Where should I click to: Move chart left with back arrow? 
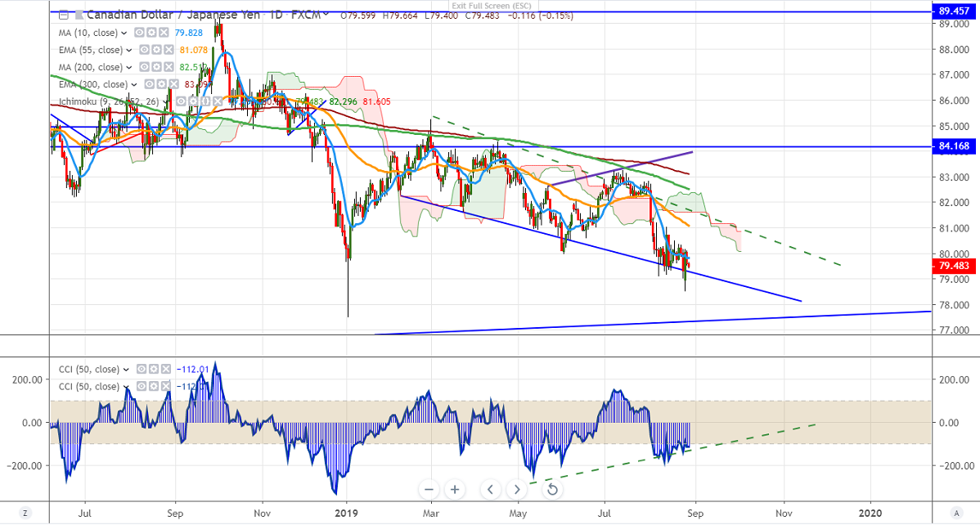coord(491,489)
